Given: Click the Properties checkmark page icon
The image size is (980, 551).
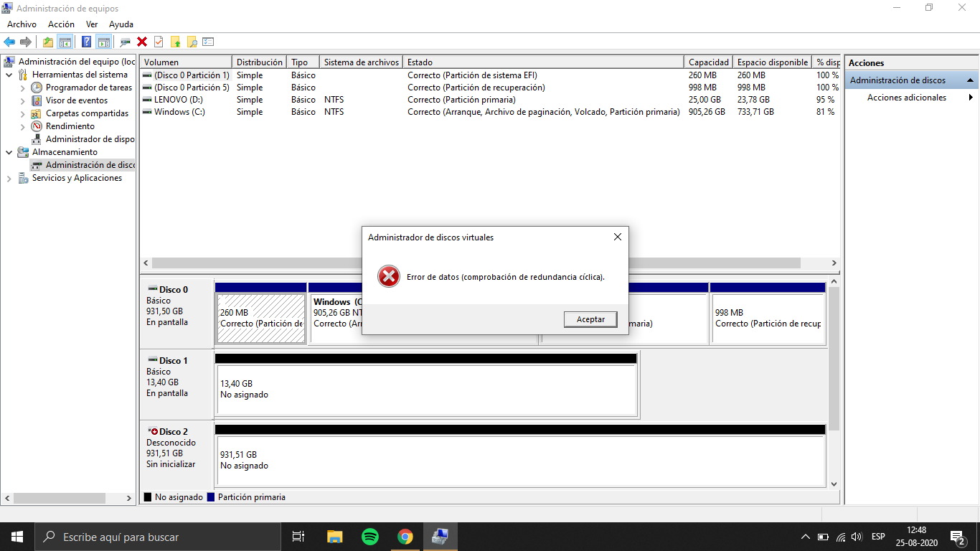Looking at the screenshot, I should [x=159, y=42].
